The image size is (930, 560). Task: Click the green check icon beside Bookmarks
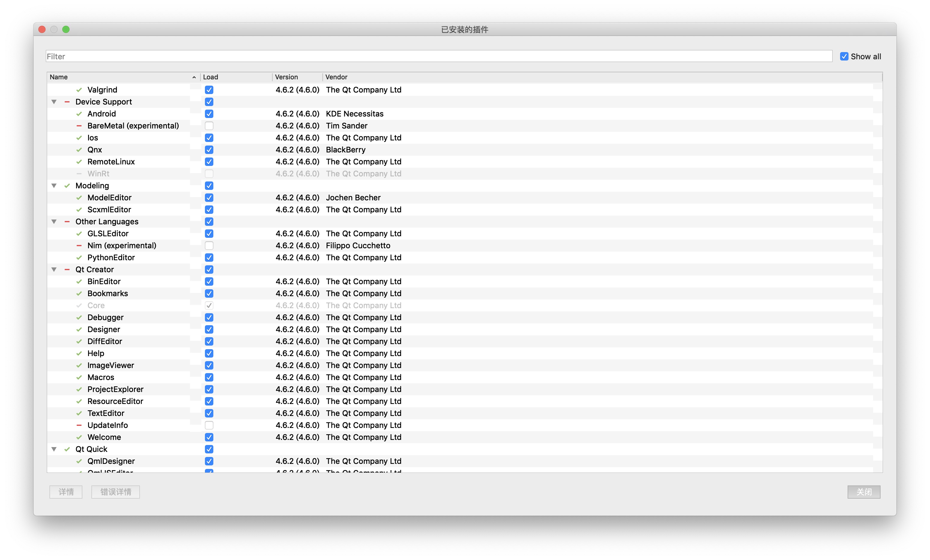click(79, 293)
